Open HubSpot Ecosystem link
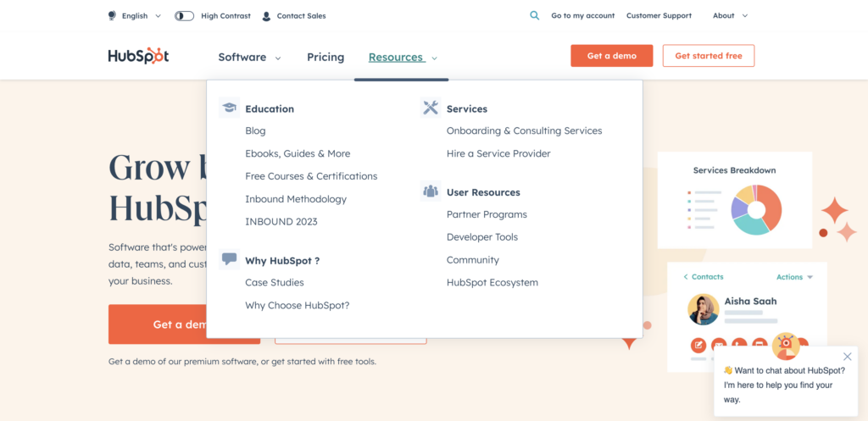This screenshot has height=421, width=868. [492, 283]
